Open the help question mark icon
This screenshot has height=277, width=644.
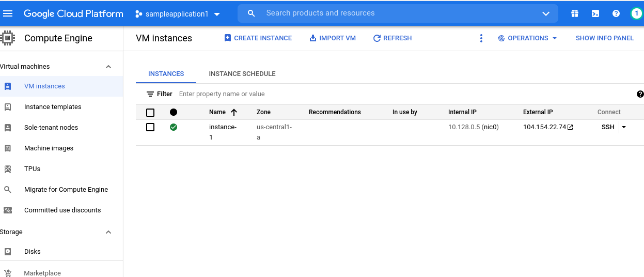pos(616,13)
